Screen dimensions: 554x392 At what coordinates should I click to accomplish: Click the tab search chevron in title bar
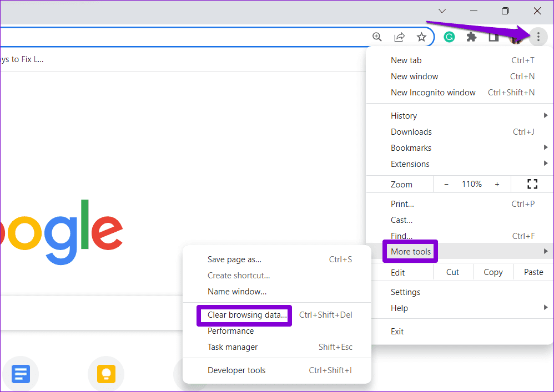pyautogui.click(x=442, y=11)
